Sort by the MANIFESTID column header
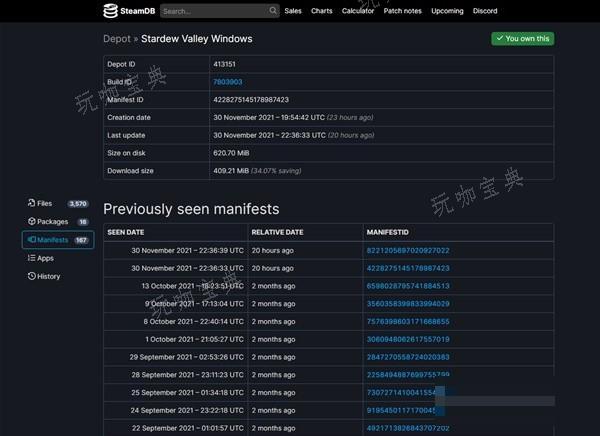The height and width of the screenshot is (436, 600). [x=387, y=232]
